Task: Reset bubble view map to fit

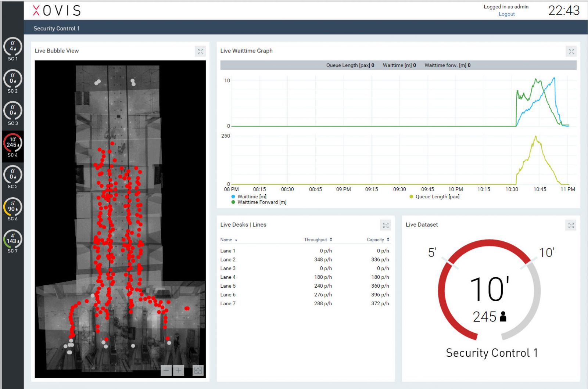Action: click(x=198, y=370)
